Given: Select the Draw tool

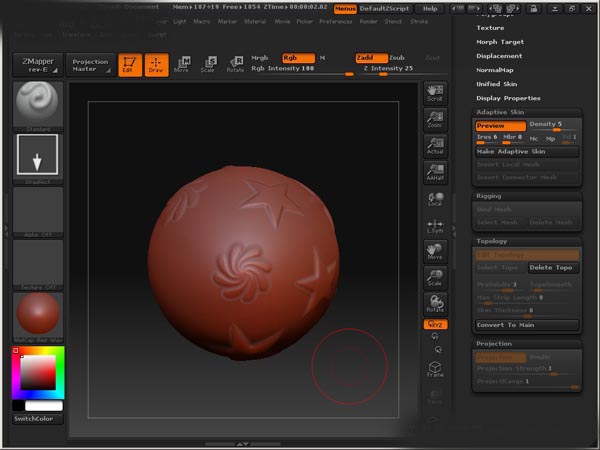Looking at the screenshot, I should [x=155, y=65].
